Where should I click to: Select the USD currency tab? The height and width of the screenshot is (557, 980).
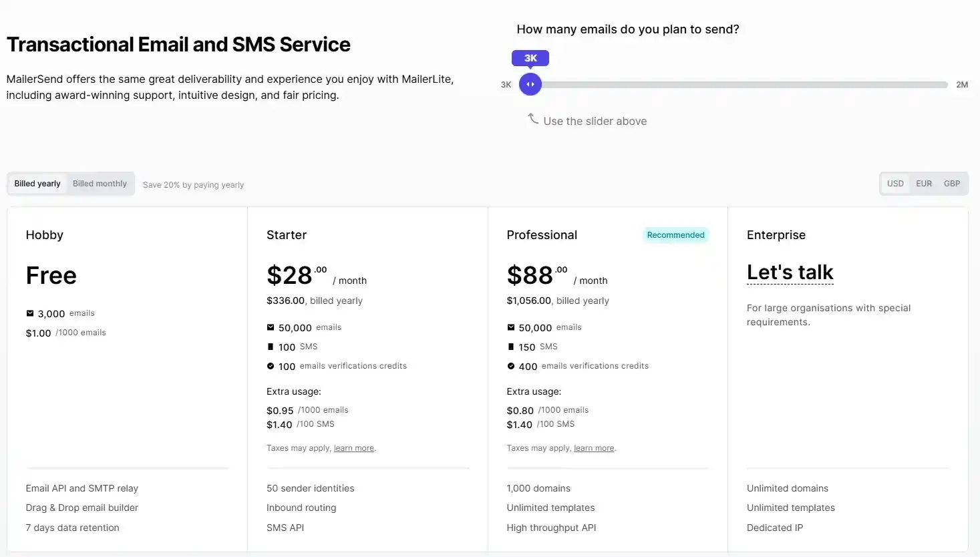pos(895,183)
